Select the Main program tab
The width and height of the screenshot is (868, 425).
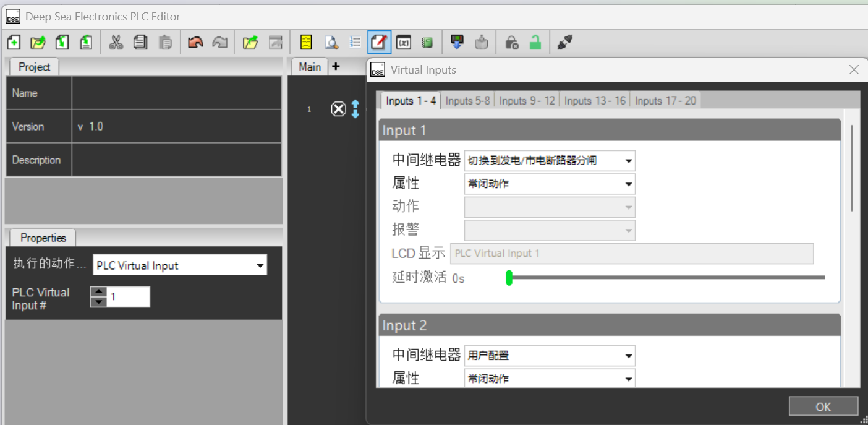pyautogui.click(x=310, y=67)
